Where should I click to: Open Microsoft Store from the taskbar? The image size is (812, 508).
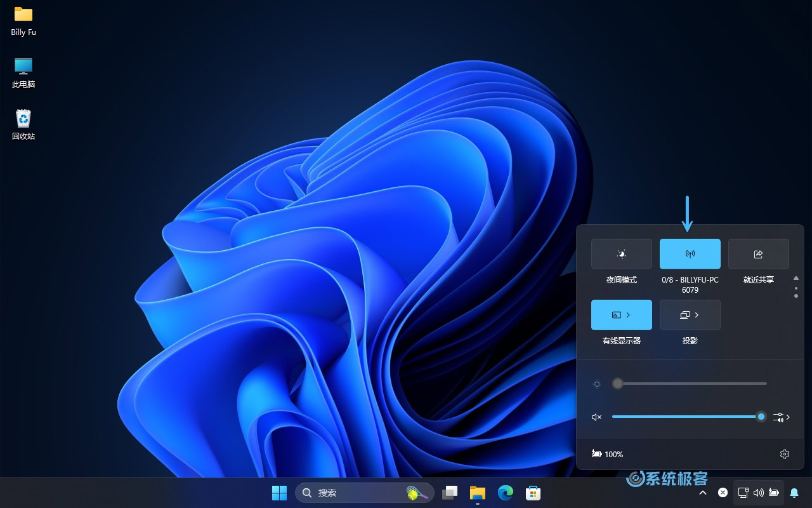[x=533, y=493]
